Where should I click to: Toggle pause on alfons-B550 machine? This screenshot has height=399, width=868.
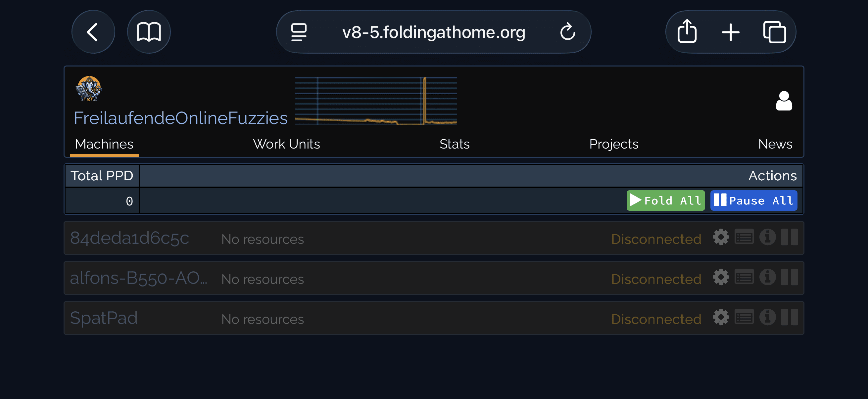click(x=789, y=278)
